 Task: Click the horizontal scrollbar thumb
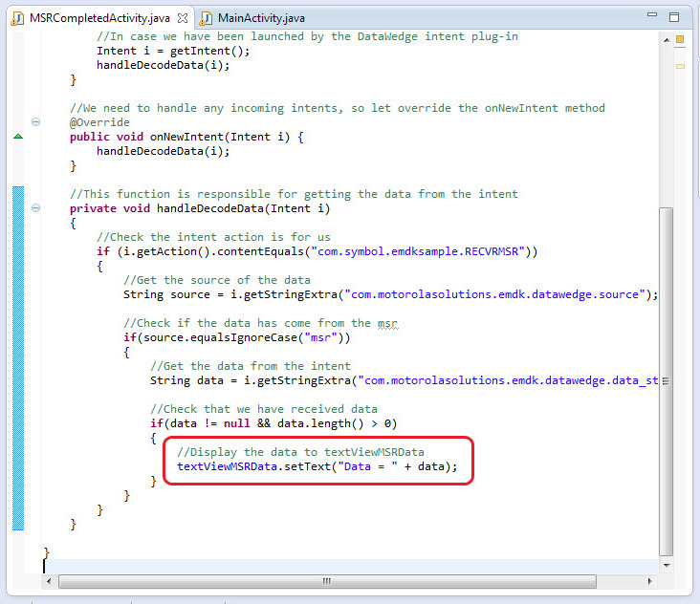[x=325, y=580]
